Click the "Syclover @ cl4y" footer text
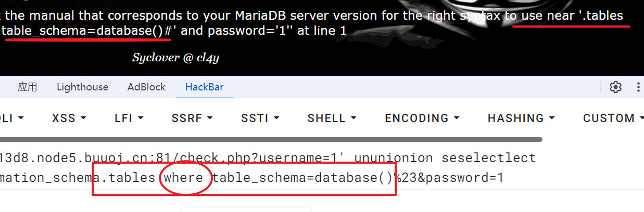 (175, 58)
